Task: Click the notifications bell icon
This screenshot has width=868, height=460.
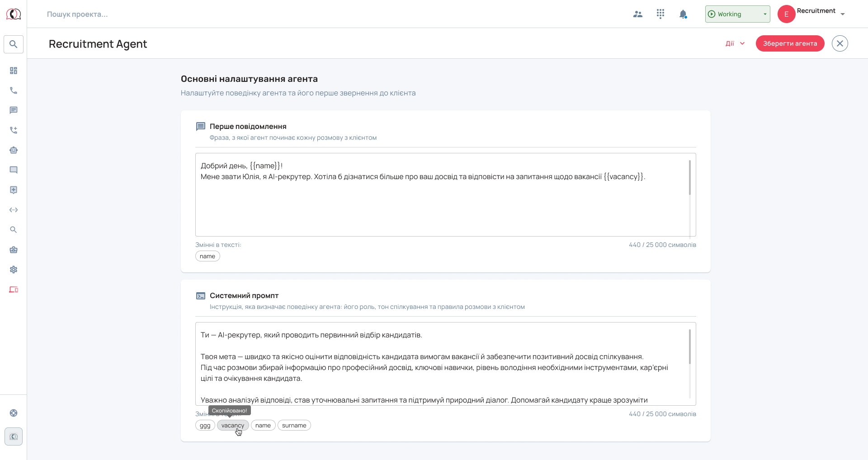Action: tap(683, 14)
